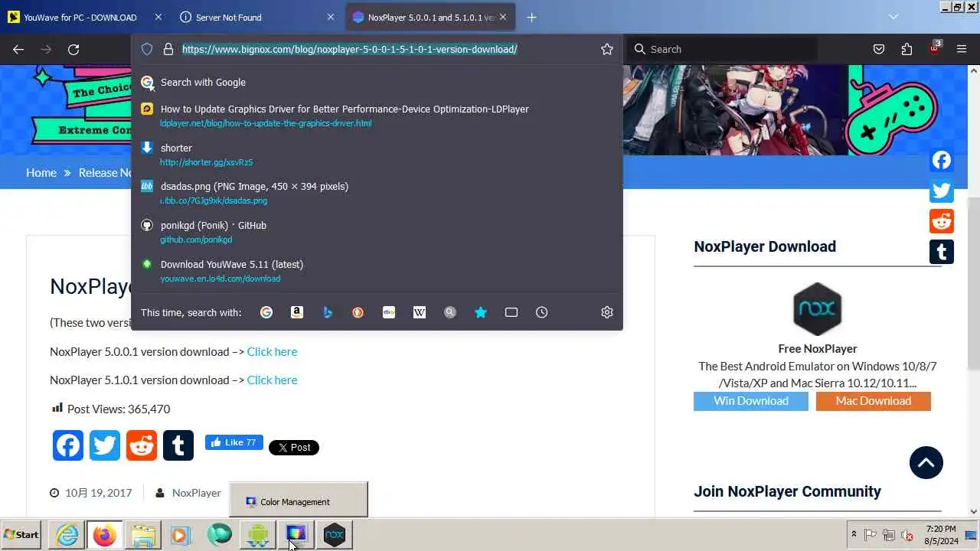Click the Mac Download button

[874, 401]
